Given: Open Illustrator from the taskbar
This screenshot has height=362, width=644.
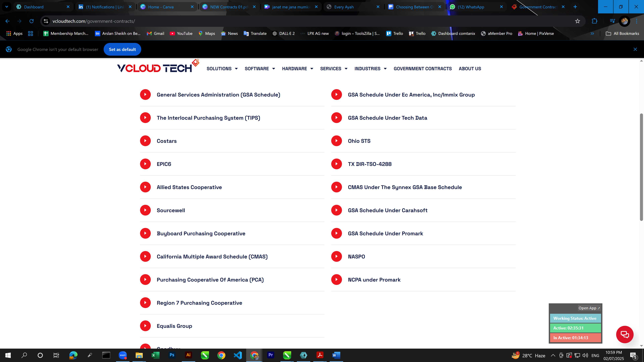Looking at the screenshot, I should [189, 355].
